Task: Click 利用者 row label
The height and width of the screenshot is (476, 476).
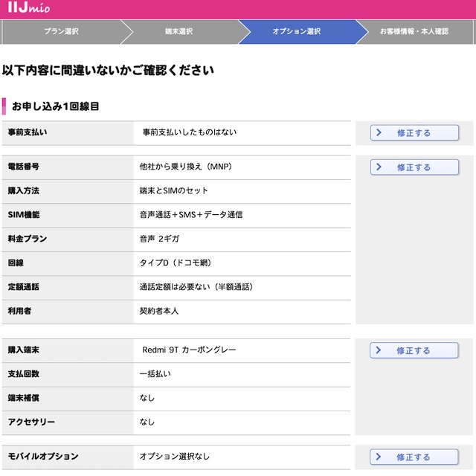Action: (20, 311)
